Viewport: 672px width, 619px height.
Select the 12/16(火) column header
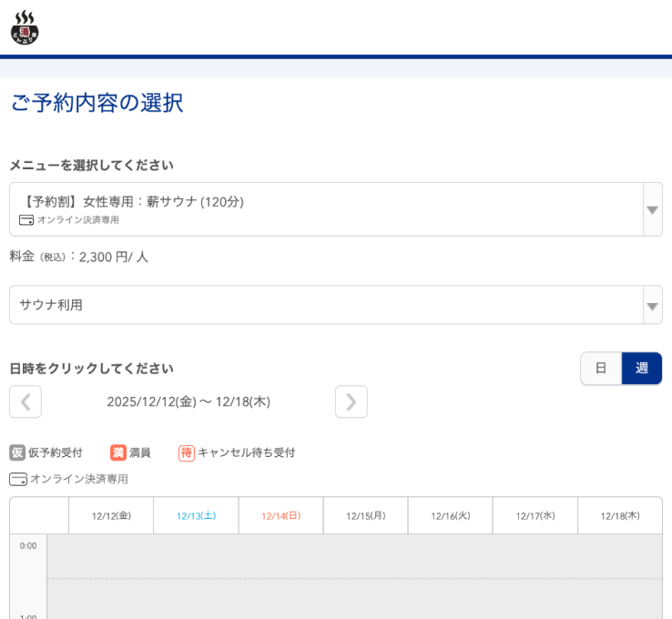[450, 516]
